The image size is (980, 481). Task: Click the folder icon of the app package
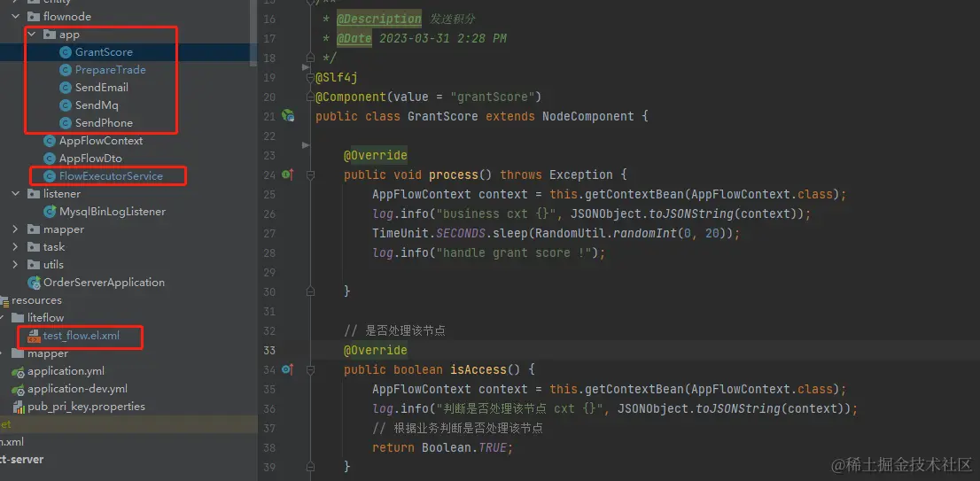point(50,35)
